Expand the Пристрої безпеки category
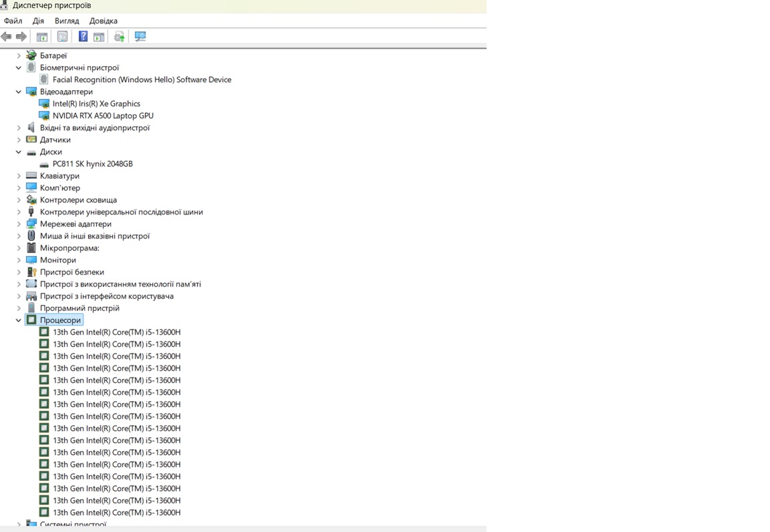 pos(19,271)
